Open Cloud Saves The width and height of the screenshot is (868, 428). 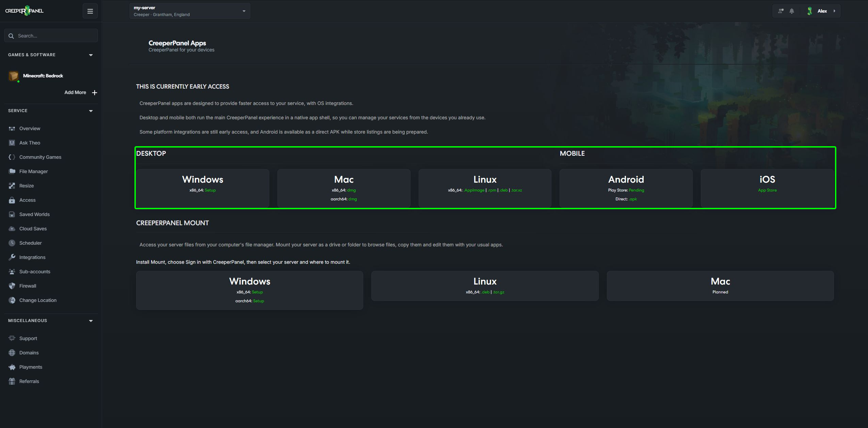(x=33, y=229)
